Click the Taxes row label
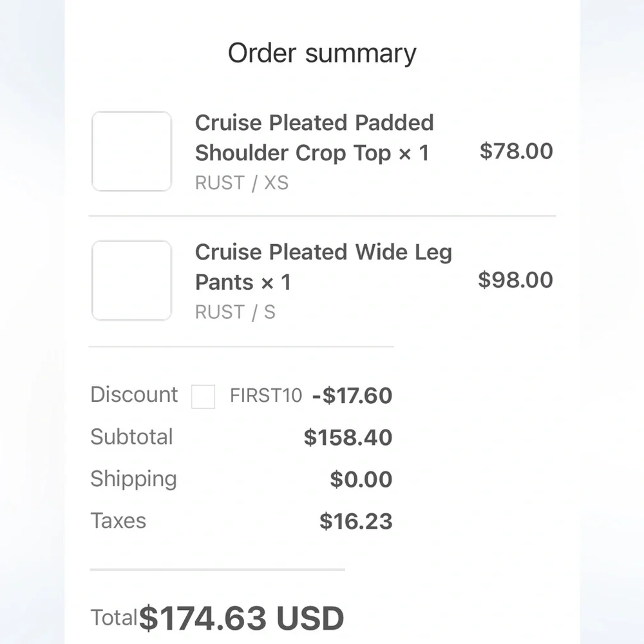 118,521
